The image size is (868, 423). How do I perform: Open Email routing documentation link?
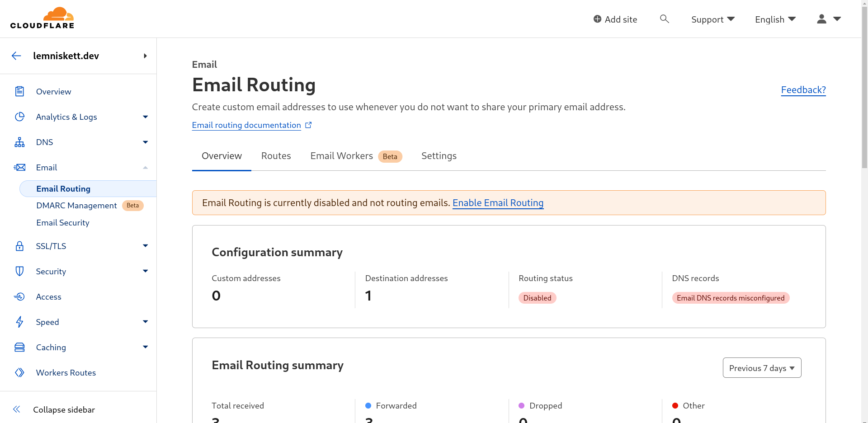(x=246, y=125)
